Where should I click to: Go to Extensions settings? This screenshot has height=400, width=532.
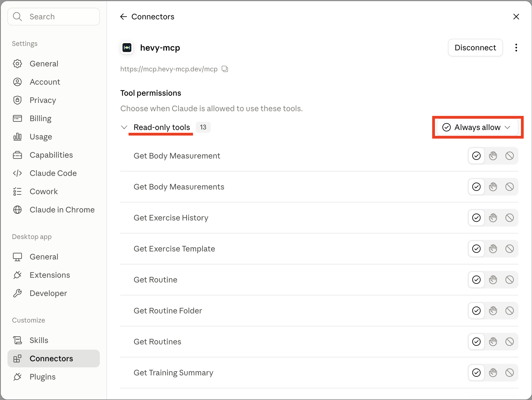54,275
